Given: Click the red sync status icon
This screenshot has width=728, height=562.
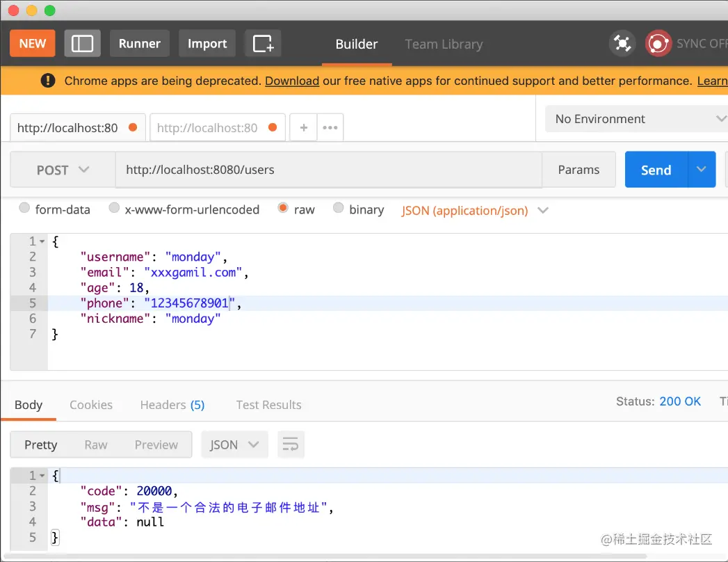Looking at the screenshot, I should pos(658,44).
